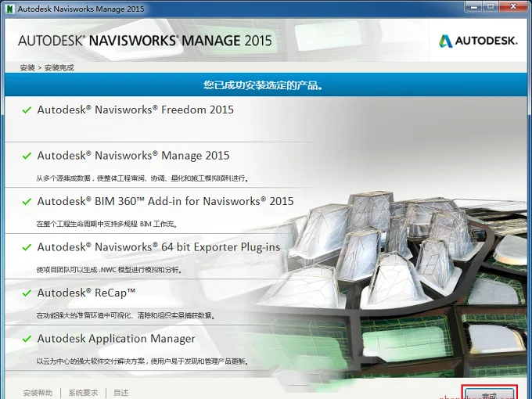This screenshot has width=532, height=399.
Task: Click the Autodesk logo in the header
Action: 478,41
